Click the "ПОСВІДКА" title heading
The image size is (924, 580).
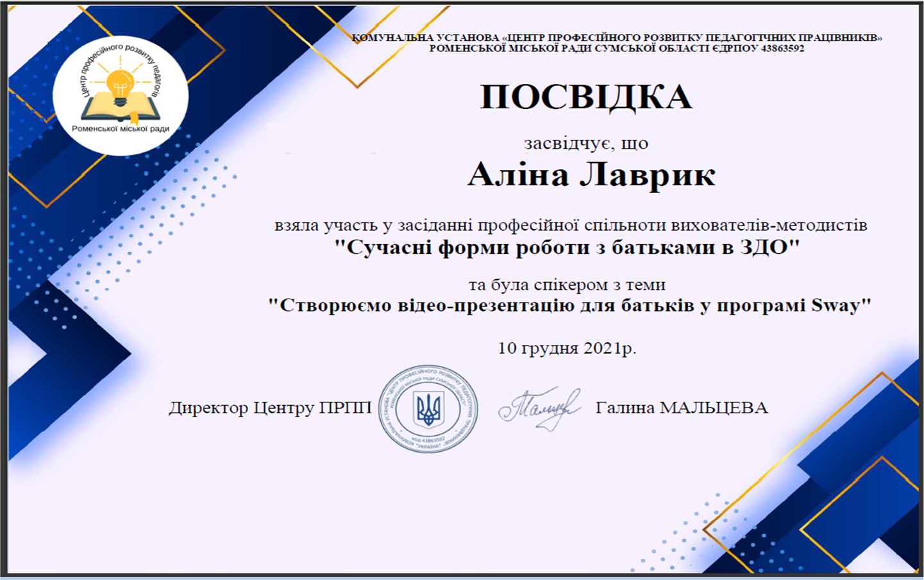coord(585,98)
